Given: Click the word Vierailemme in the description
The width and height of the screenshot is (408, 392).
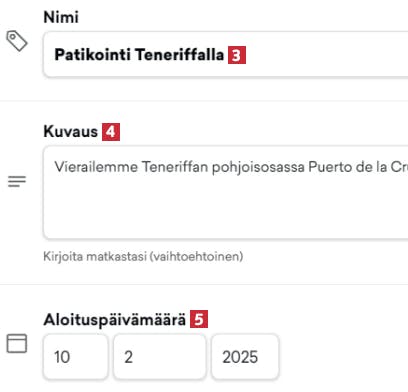Looking at the screenshot, I should (96, 167).
